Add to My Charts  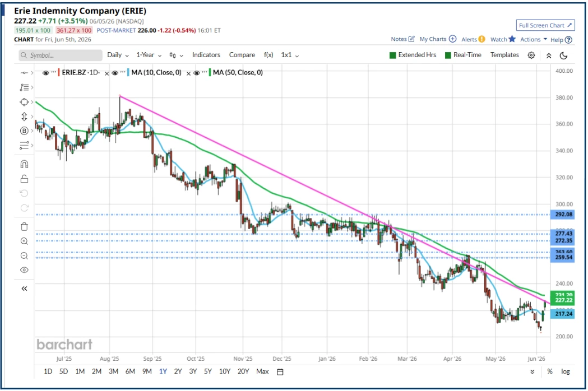point(438,39)
